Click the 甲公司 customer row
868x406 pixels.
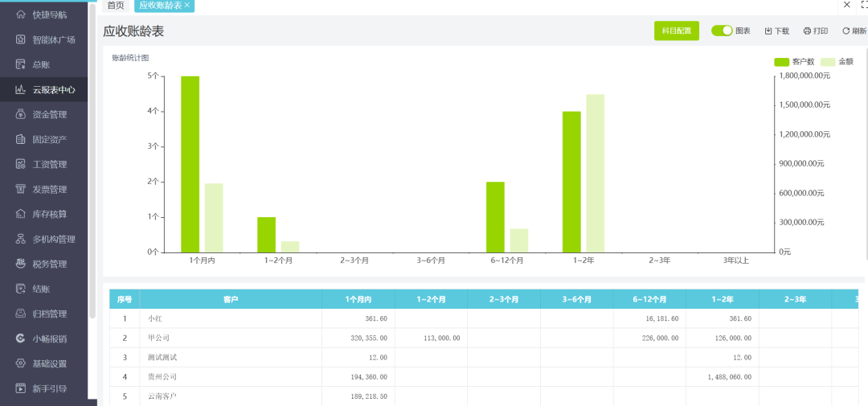(x=159, y=338)
